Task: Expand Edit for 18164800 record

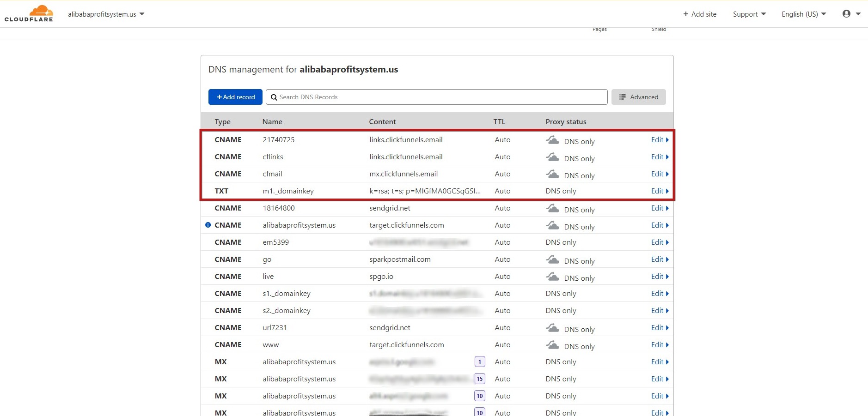Action: click(660, 208)
